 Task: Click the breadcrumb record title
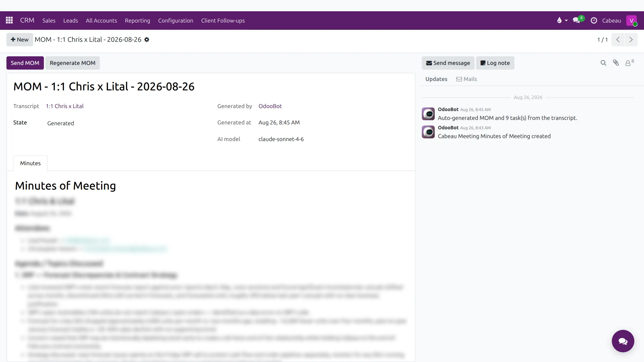point(88,40)
